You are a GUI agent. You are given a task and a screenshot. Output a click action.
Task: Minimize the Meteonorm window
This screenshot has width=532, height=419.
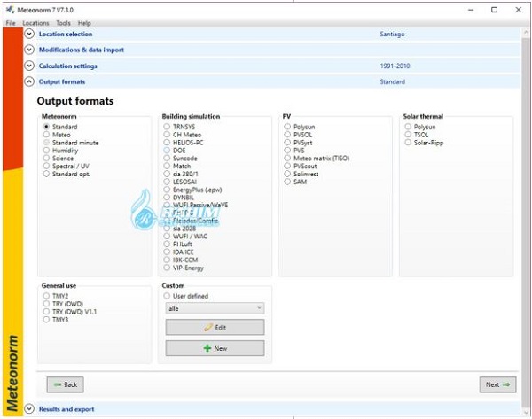471,10
